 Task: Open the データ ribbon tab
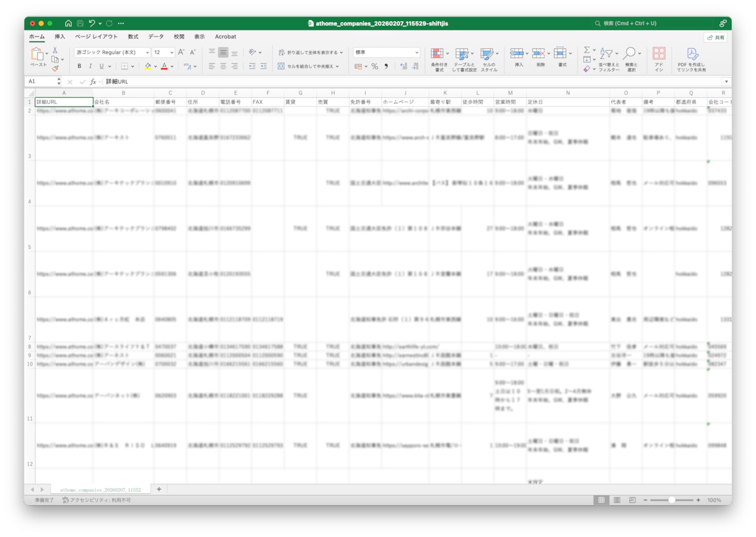(156, 37)
